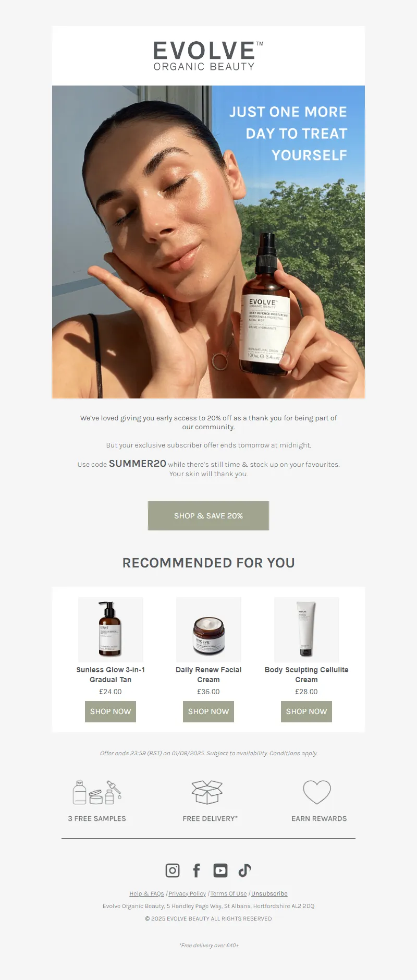Click the Evolve Organic Beauty logo
Image resolution: width=417 pixels, height=980 pixels.
[x=208, y=56]
